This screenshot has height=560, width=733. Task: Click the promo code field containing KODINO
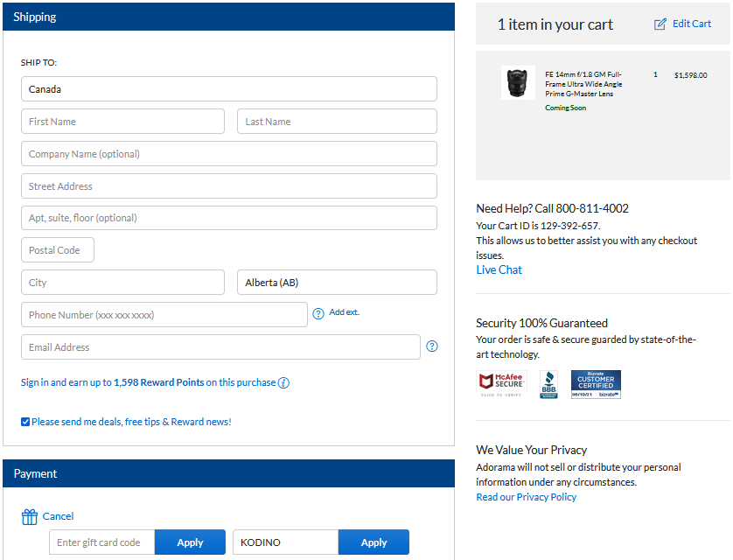point(286,542)
